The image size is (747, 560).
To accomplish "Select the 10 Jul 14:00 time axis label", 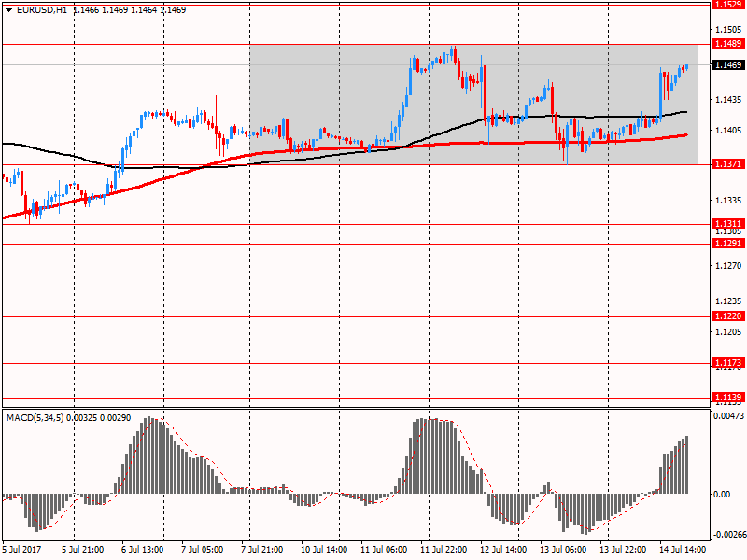I will (324, 550).
